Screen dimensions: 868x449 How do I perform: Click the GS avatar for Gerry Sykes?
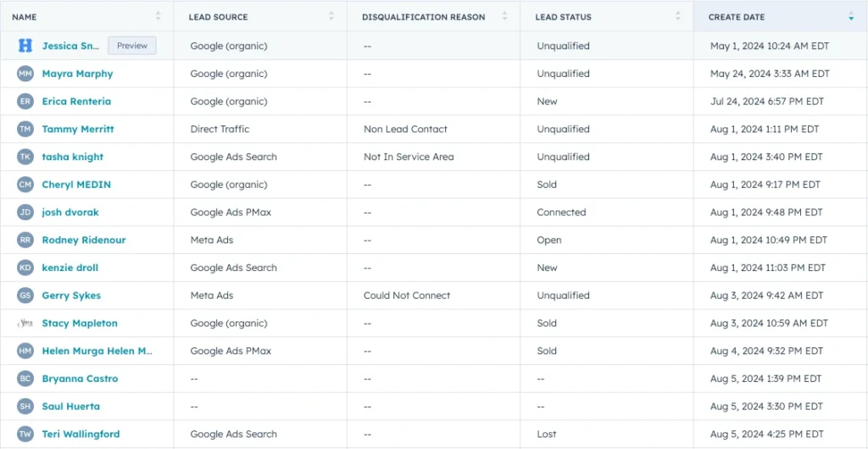point(25,296)
